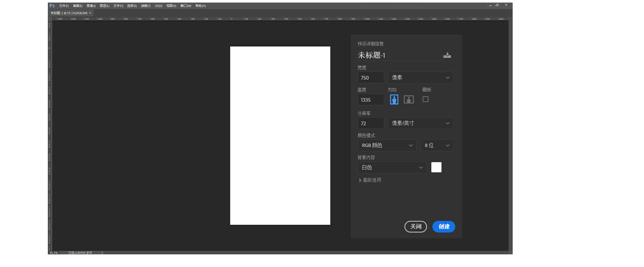
Task: Click the white background color swatch
Action: 436,167
